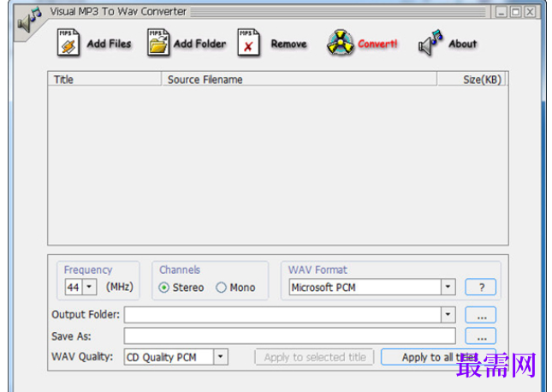552x392 pixels.
Task: Click the Add Folder icon
Action: [158, 43]
